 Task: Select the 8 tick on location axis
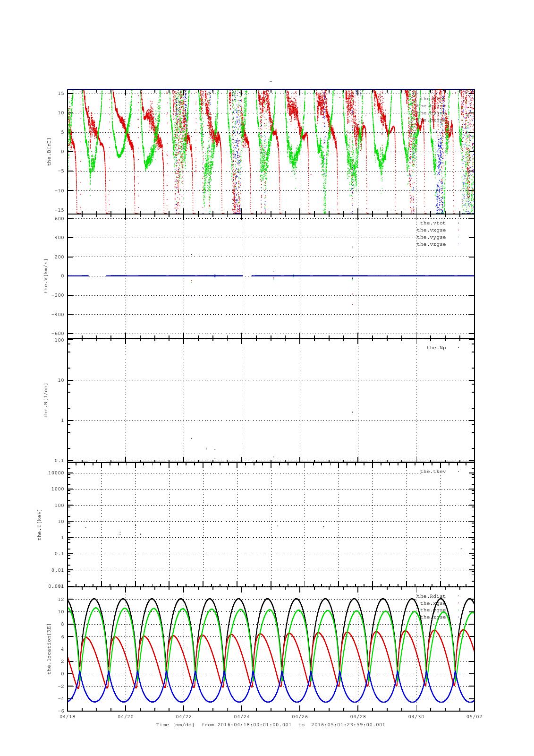coord(62,624)
